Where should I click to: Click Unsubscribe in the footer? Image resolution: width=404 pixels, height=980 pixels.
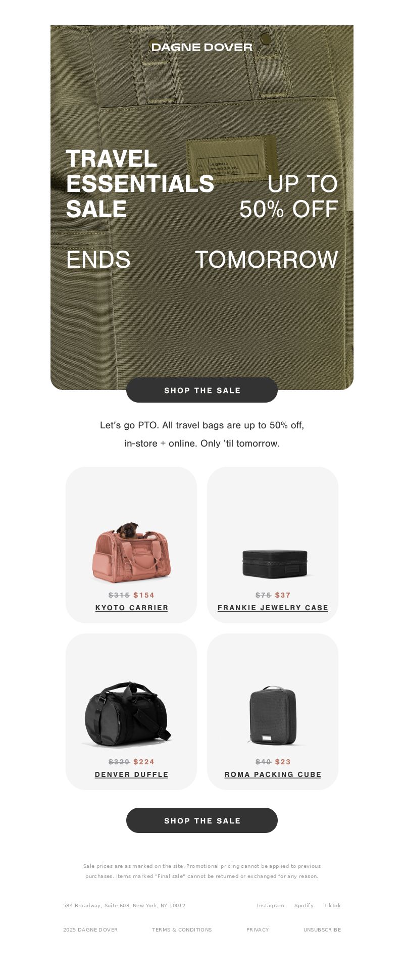point(322,929)
